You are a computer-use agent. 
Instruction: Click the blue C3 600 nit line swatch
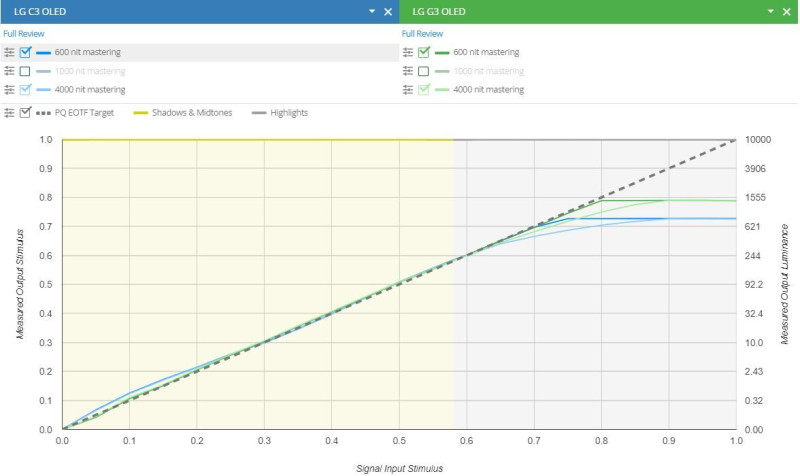click(43, 53)
